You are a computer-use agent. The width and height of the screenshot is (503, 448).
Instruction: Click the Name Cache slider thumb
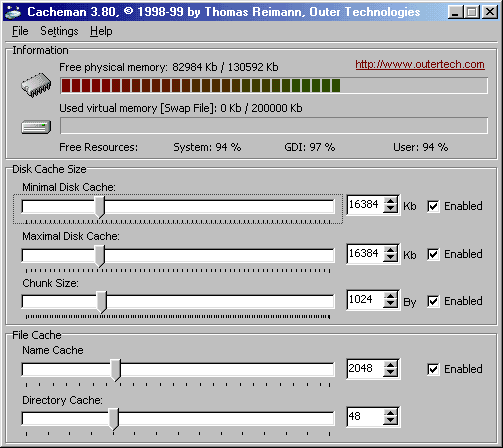pyautogui.click(x=115, y=370)
